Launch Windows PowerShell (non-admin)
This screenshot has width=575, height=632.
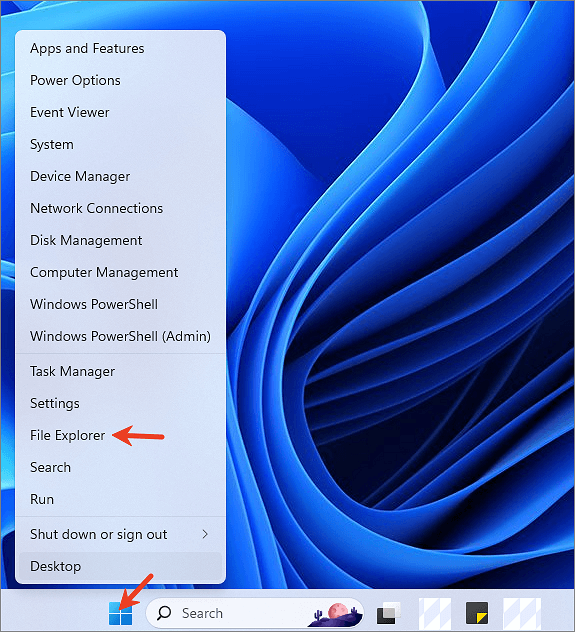[x=120, y=304]
